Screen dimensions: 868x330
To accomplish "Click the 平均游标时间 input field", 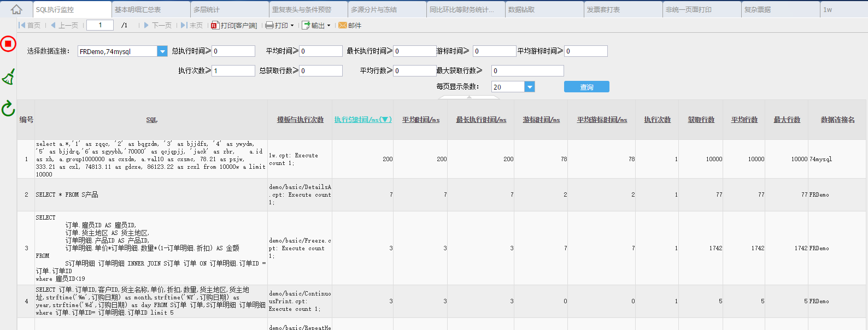I will click(586, 51).
